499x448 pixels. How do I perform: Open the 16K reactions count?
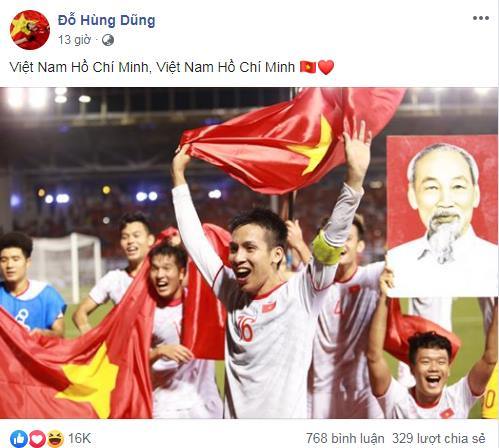coord(79,438)
